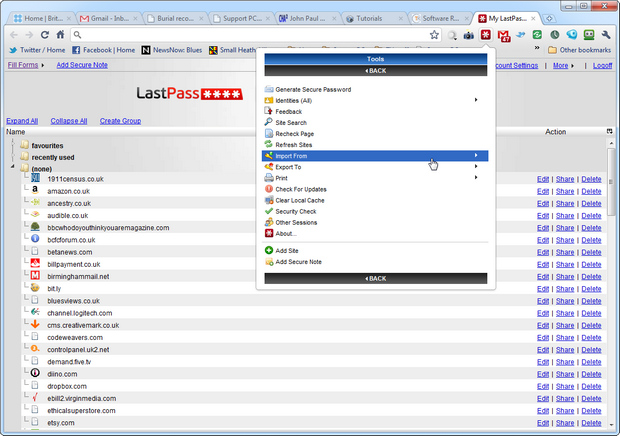The width and height of the screenshot is (620, 436).
Task: Collapse the (none) group triangle
Action: pyautogui.click(x=13, y=167)
